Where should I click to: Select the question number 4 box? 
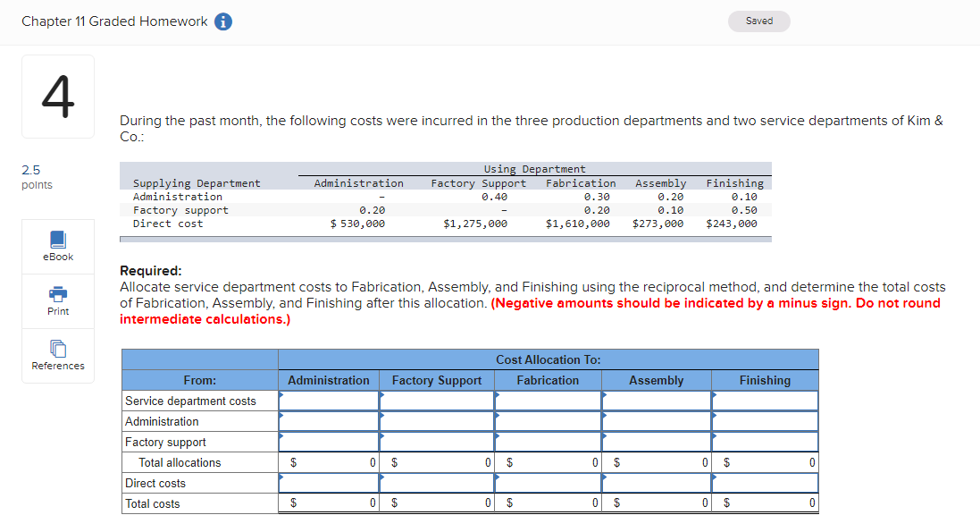tap(57, 96)
